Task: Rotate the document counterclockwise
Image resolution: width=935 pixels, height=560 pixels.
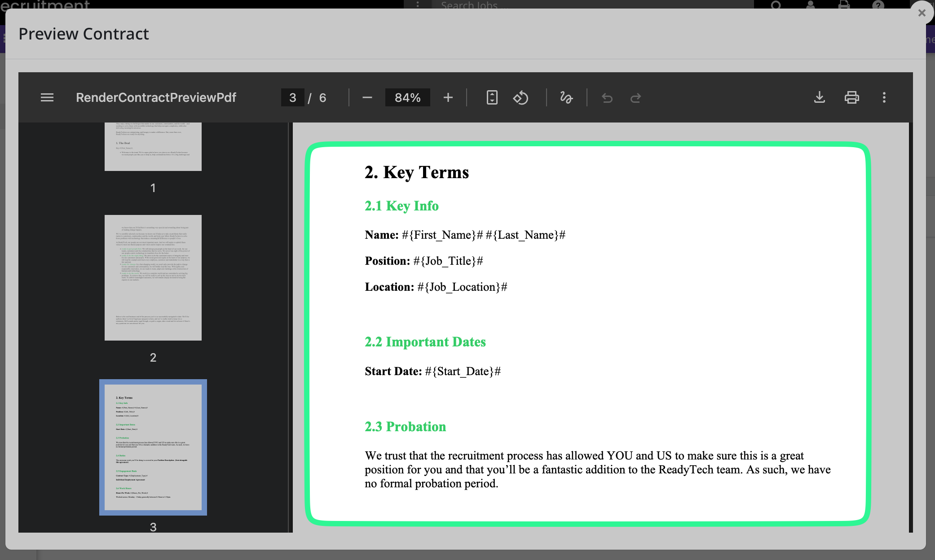Action: (520, 97)
